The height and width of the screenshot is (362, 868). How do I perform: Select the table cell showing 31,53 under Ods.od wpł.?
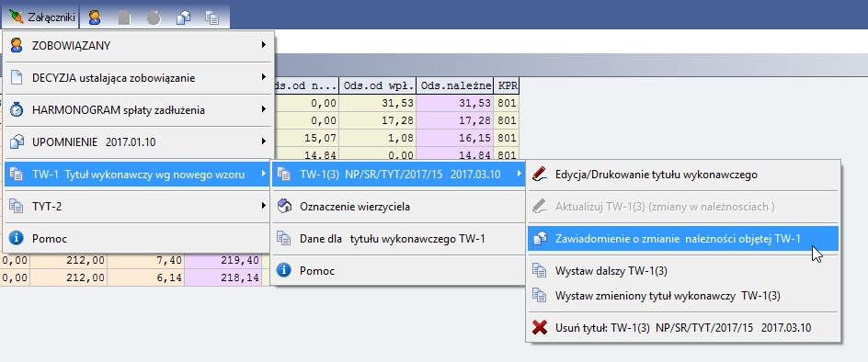[x=378, y=104]
